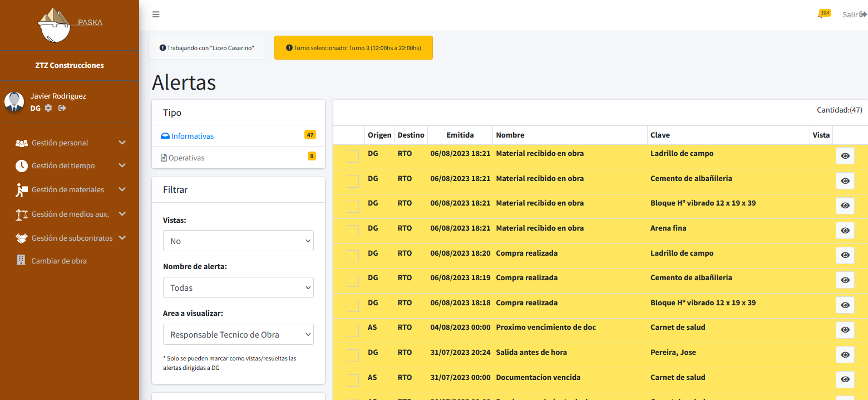Click Salir to log out
Screen dimensions: 868x400
tap(855, 14)
